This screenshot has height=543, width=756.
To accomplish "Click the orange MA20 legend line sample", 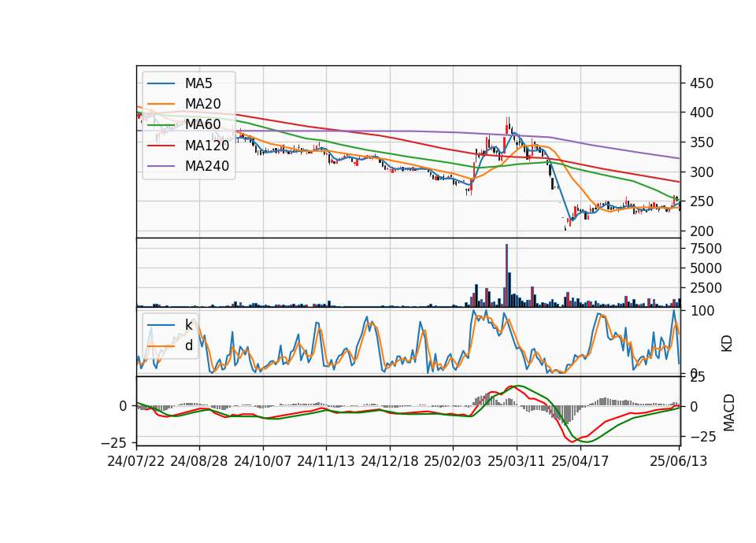I will pos(161,104).
